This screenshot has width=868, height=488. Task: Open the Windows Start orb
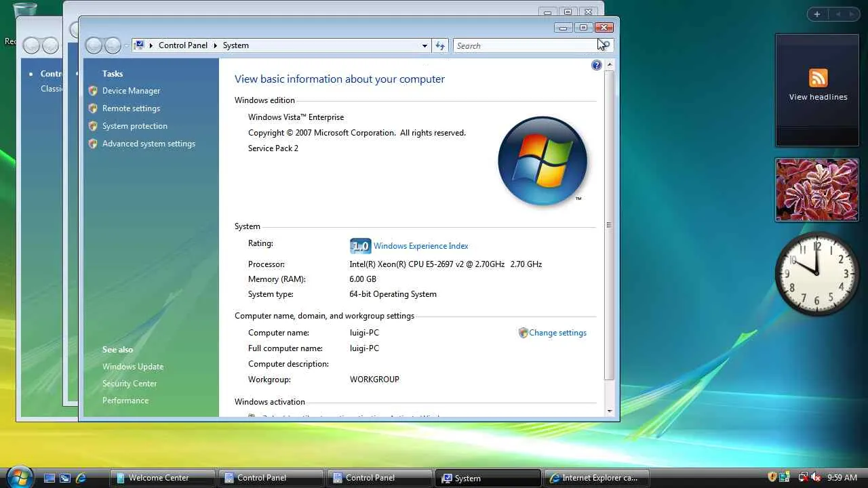point(19,476)
